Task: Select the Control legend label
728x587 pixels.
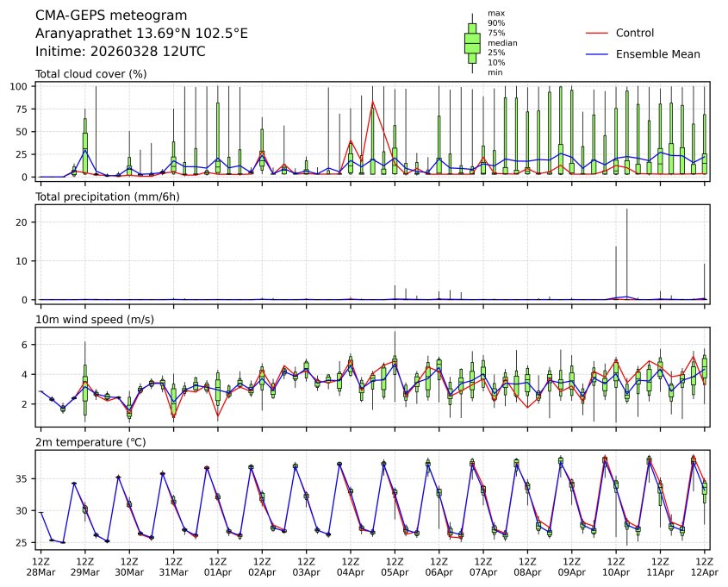Action: (x=635, y=33)
